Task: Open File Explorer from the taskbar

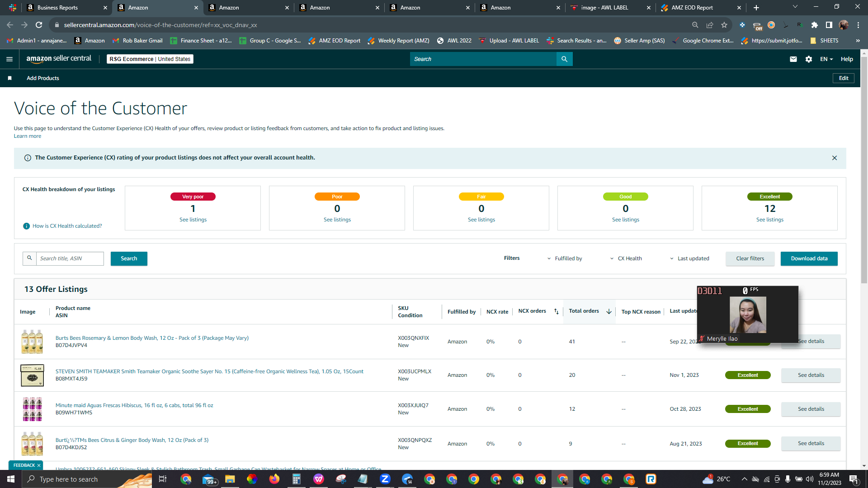Action: [x=230, y=479]
